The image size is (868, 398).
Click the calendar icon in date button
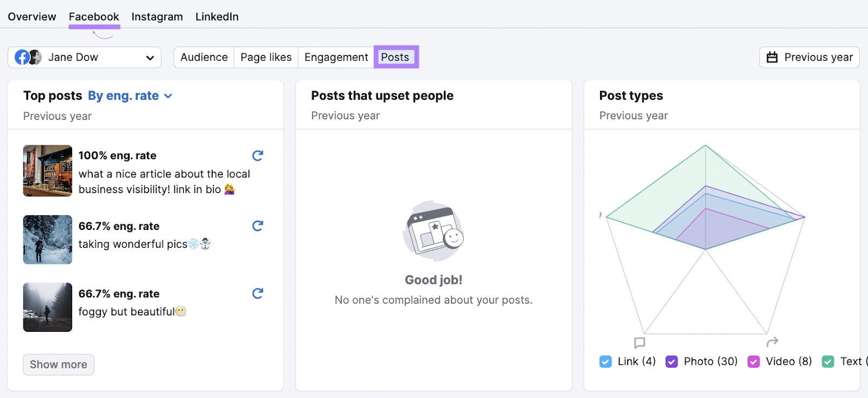[x=772, y=57]
